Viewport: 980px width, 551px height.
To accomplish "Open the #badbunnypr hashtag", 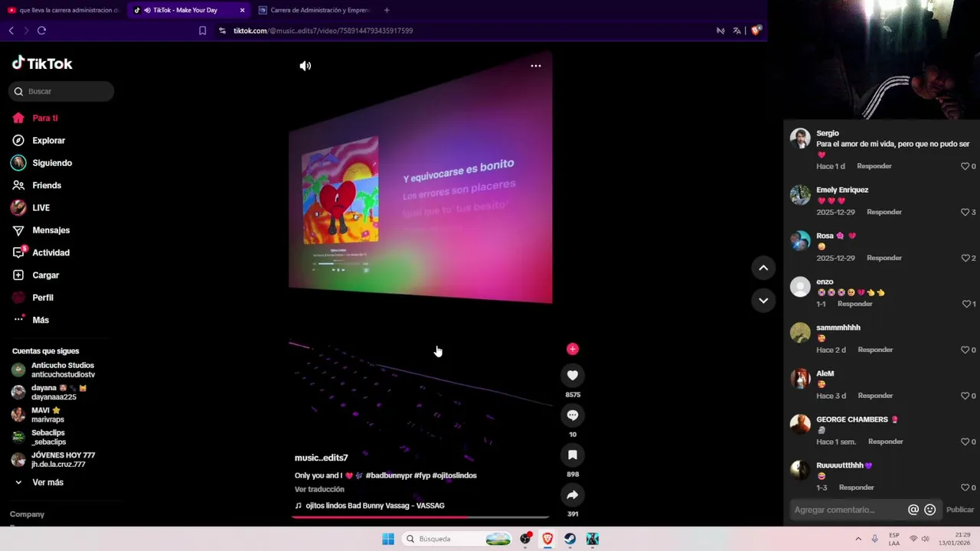I will click(389, 475).
